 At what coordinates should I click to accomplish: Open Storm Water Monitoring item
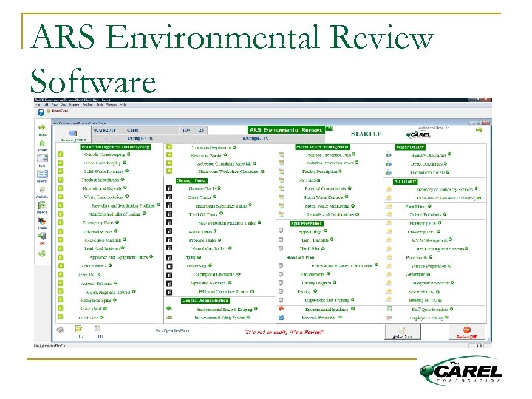[x=327, y=206]
